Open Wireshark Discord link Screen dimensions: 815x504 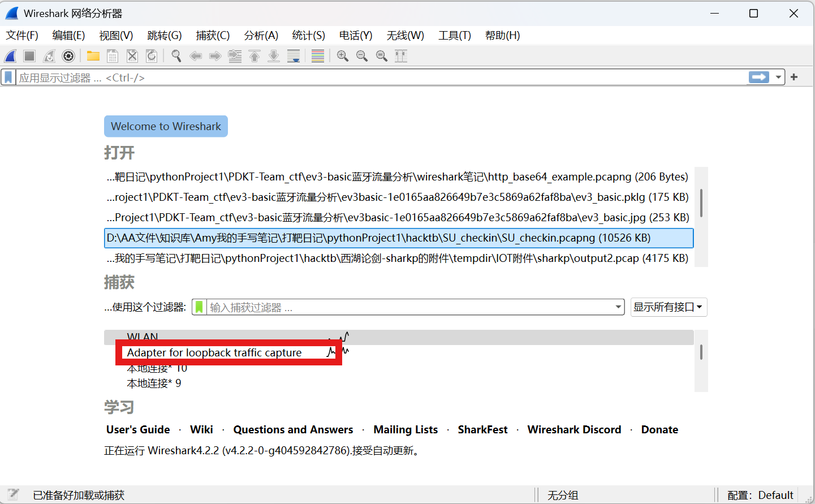[574, 429]
